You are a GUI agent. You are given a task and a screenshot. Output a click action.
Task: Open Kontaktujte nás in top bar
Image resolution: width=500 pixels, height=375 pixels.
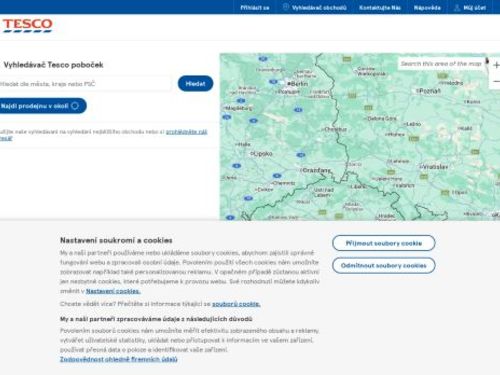(380, 8)
